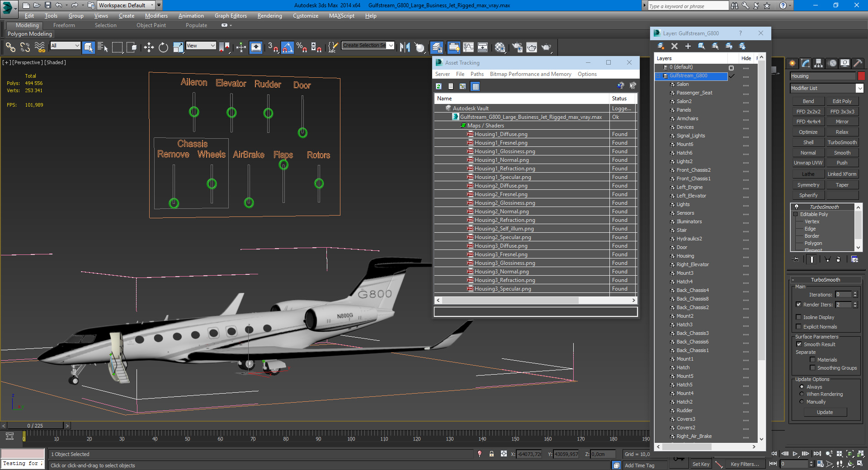Choose the Select and Move tool
868x470 pixels.
[x=149, y=47]
